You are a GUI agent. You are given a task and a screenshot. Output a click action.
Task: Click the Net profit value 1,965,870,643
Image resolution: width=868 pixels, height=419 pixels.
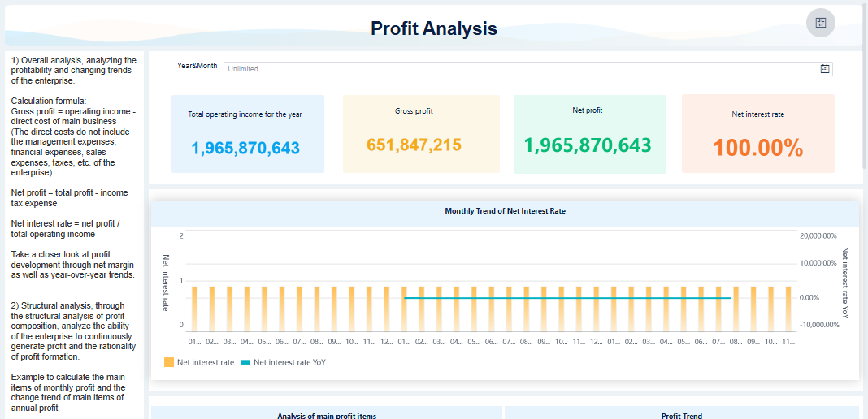[588, 145]
